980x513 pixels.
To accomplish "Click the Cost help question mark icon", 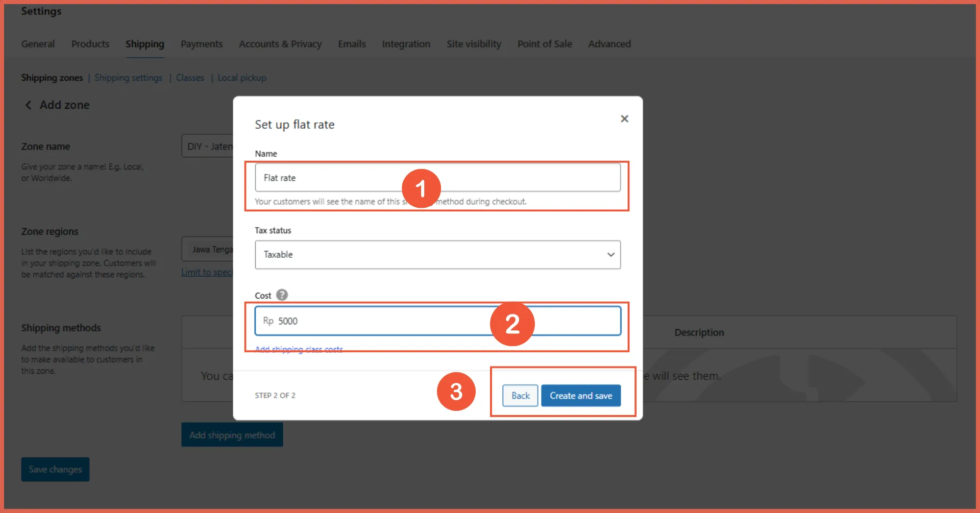I will coord(282,295).
